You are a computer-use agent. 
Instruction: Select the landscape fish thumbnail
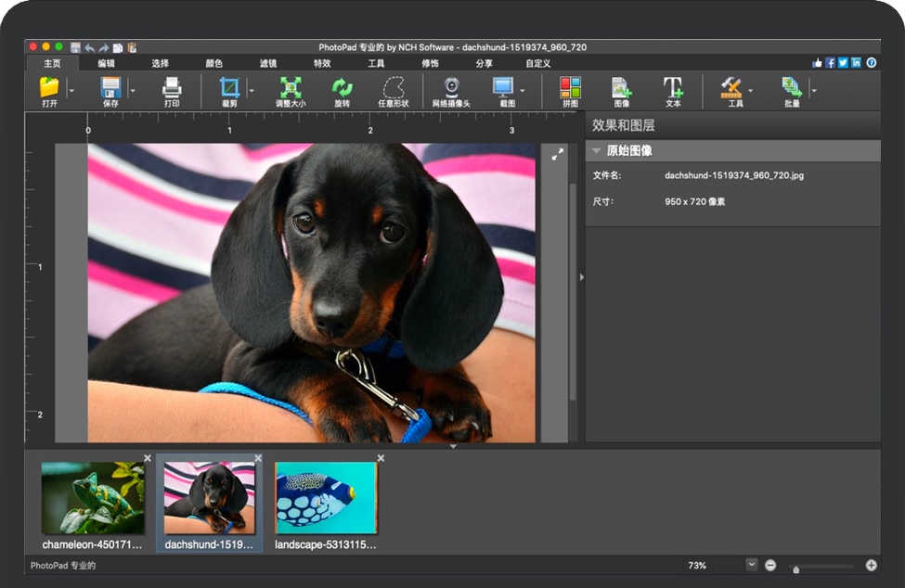pos(326,498)
